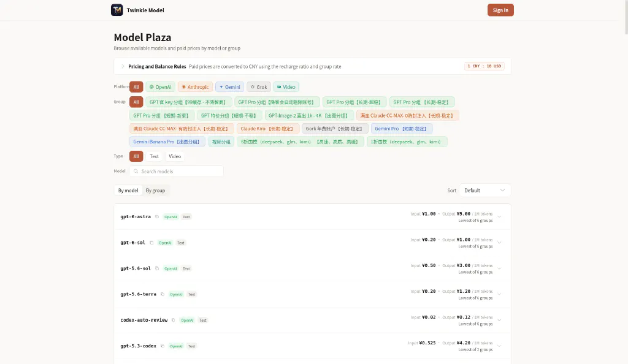
Task: Select the Claude Kiro group chip
Action: (x=268, y=129)
